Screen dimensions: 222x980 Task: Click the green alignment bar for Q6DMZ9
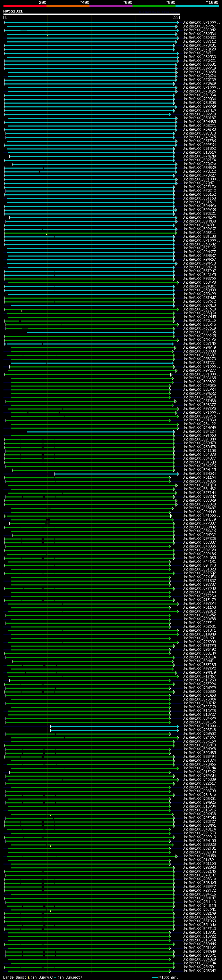[89, 443]
